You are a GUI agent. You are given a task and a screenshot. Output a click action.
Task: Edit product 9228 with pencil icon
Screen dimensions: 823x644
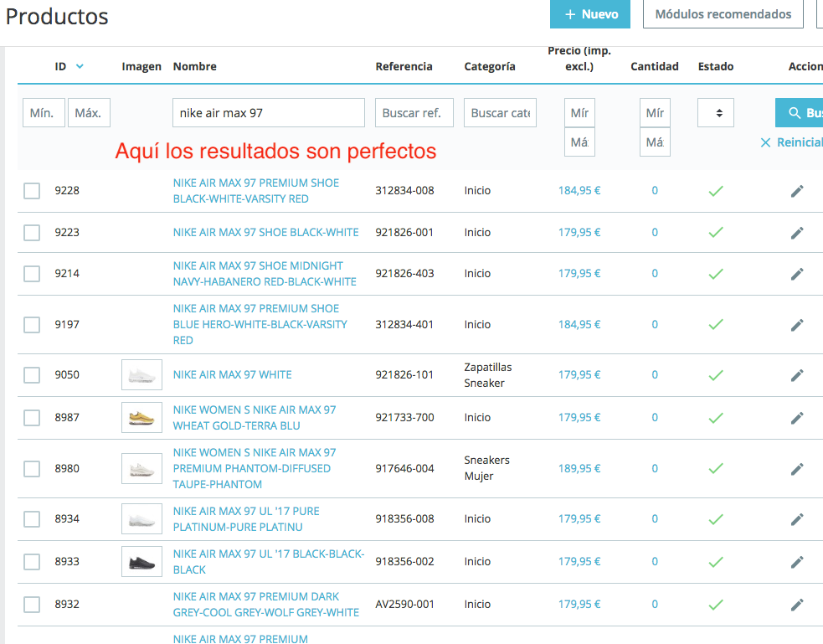coord(797,191)
